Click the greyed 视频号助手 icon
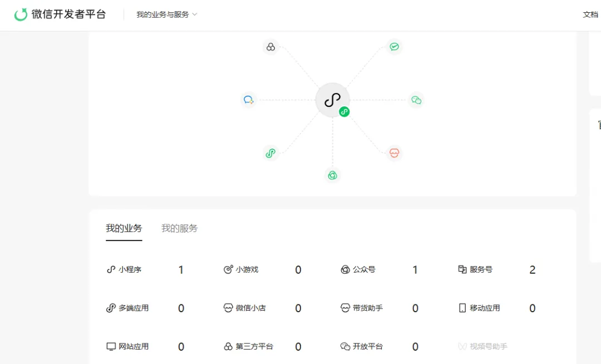 point(462,346)
